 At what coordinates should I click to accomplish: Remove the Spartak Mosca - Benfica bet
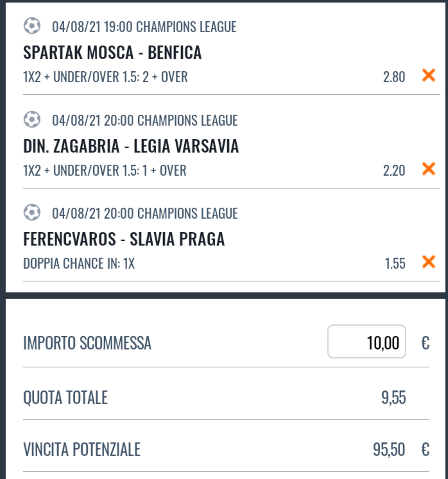pyautogui.click(x=429, y=75)
